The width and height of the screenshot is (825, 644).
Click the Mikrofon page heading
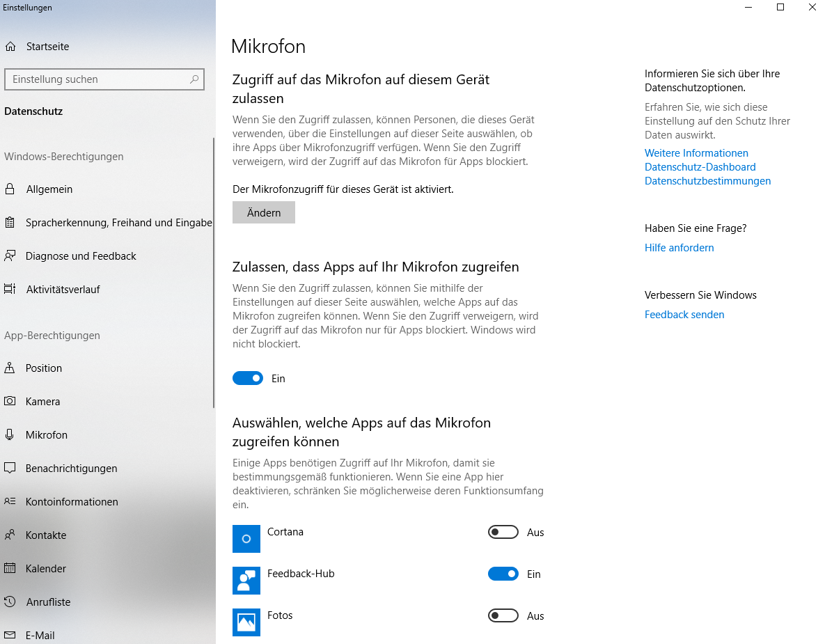pos(268,47)
